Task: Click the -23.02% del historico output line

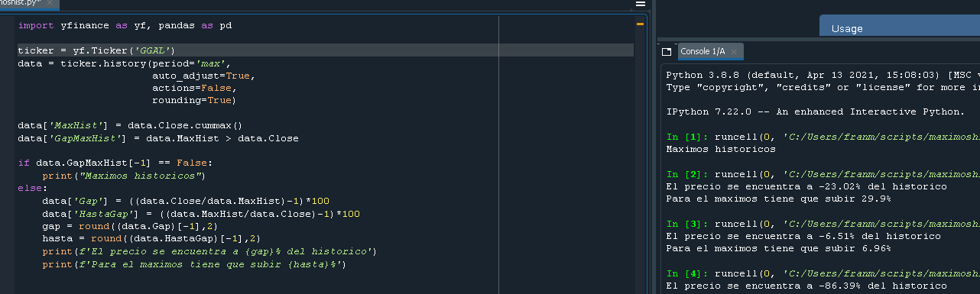Action: [x=806, y=186]
